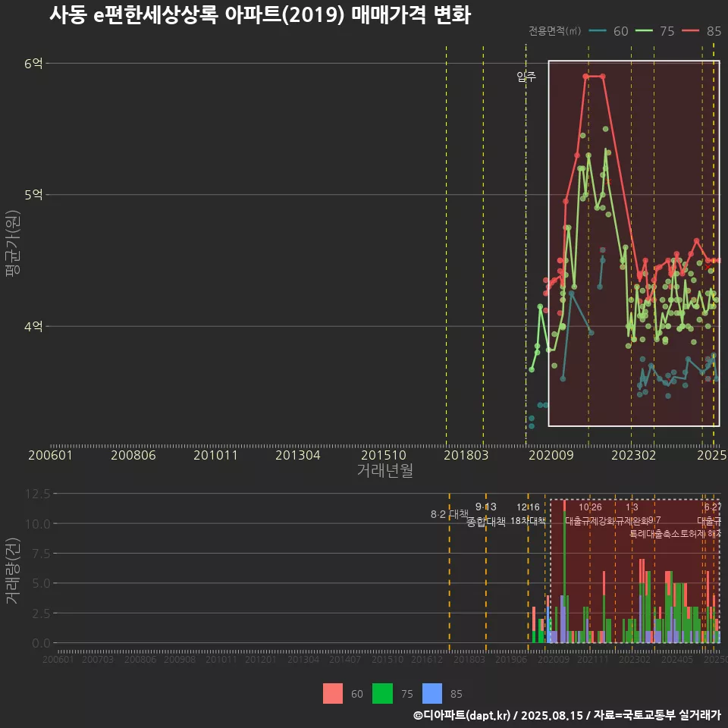
Task: Click the 12·16 18차대책 annotation
Action: coord(528,514)
